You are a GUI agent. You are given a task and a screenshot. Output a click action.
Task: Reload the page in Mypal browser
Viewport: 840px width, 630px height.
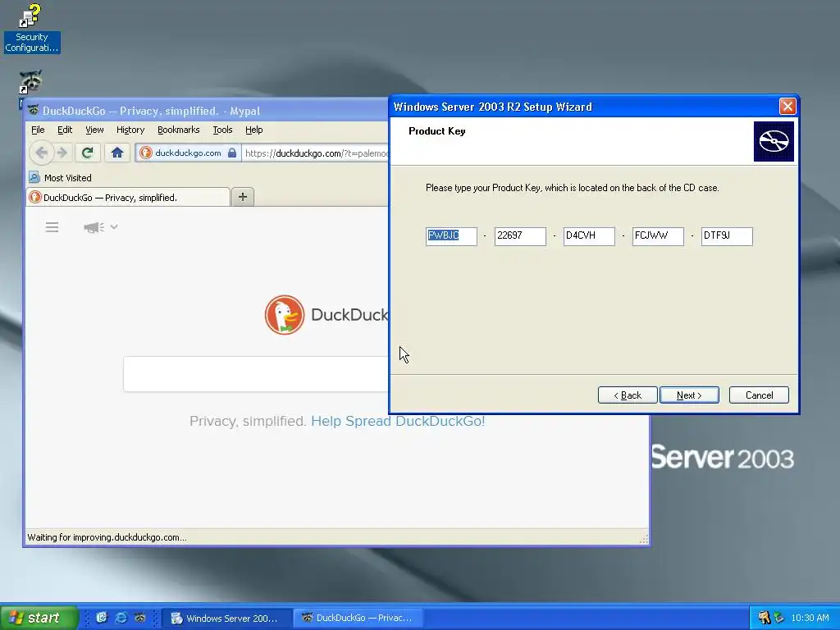[x=87, y=153]
